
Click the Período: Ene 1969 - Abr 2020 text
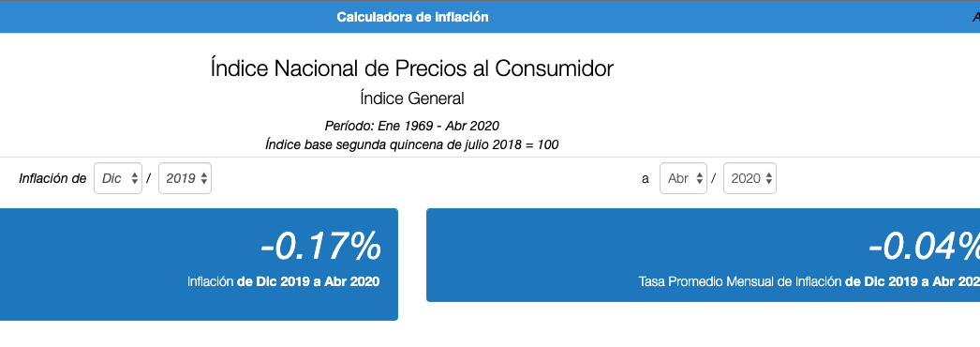[412, 126]
